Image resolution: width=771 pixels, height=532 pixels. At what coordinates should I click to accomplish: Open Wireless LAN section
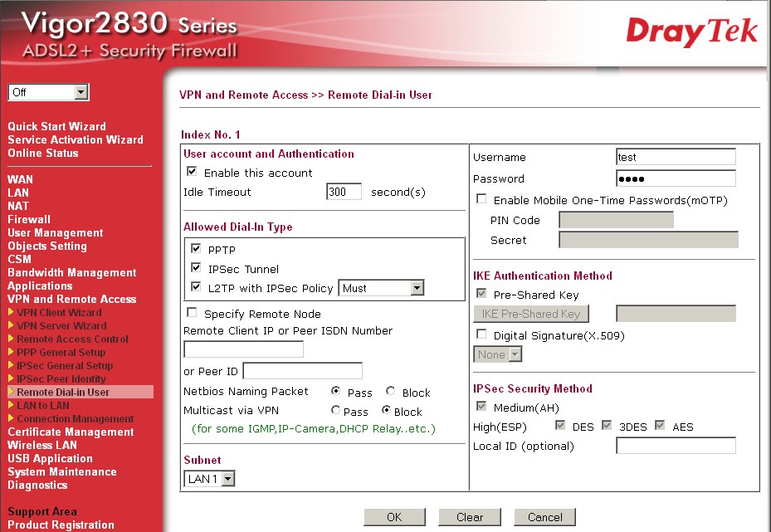[x=42, y=445]
